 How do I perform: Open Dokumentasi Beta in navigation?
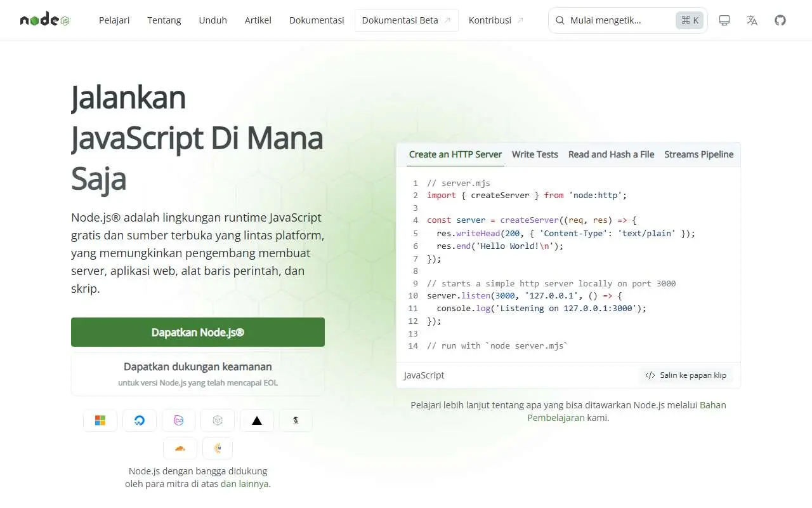pyautogui.click(x=407, y=20)
